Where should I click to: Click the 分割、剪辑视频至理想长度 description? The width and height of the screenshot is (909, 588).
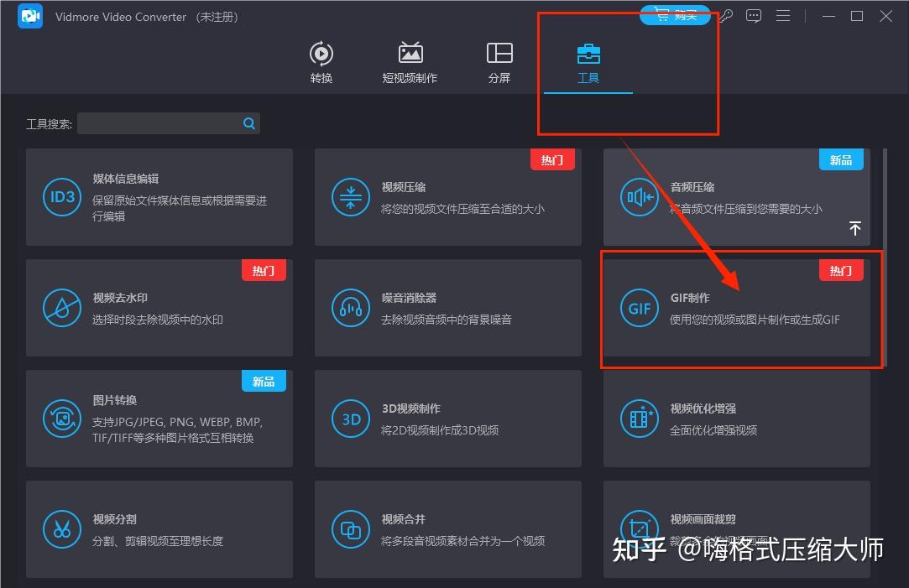(x=158, y=541)
